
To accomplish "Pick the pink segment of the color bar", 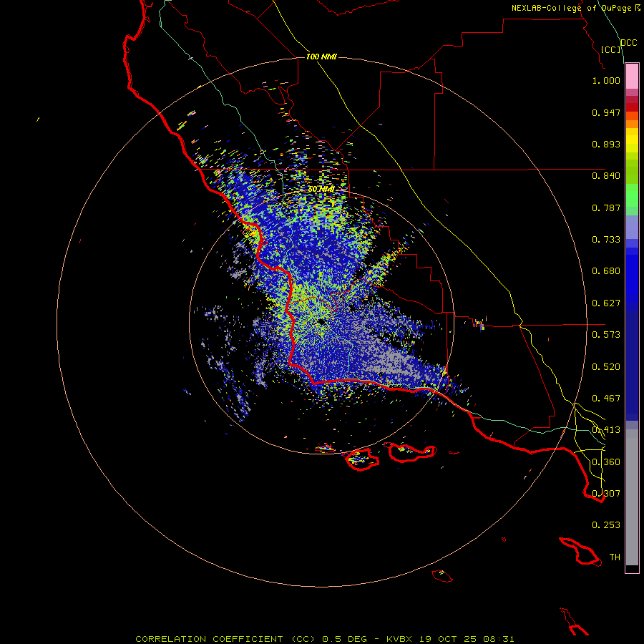I will 632,77.
